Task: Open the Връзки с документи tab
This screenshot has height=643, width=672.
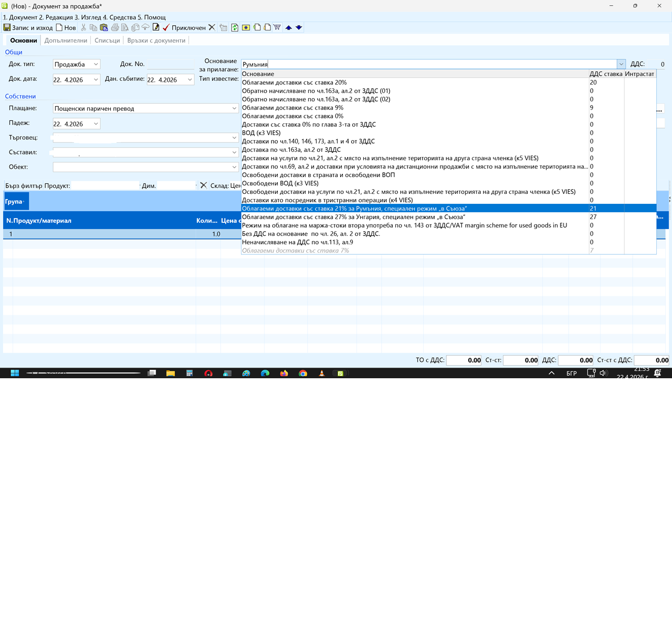Action: 156,40
